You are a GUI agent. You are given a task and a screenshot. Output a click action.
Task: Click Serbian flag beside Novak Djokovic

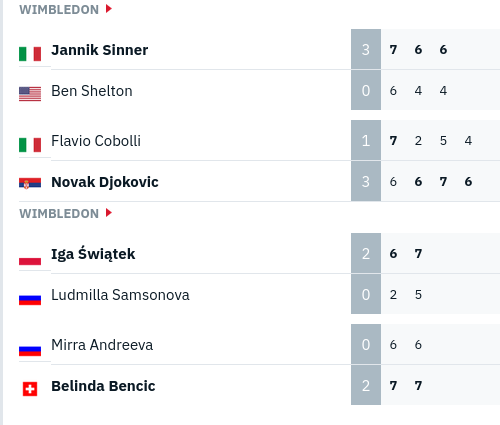pos(30,183)
